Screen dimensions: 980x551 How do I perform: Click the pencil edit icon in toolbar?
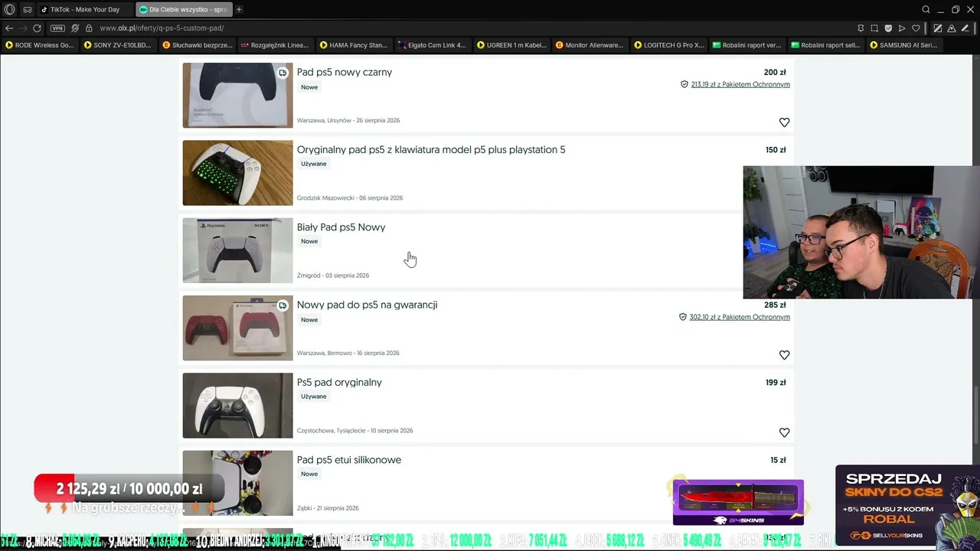(x=965, y=28)
